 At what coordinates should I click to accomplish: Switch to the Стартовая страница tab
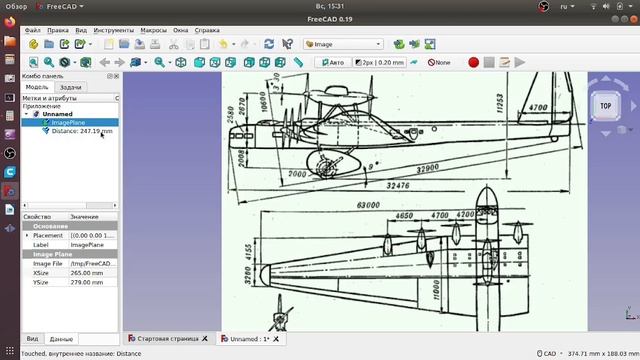pyautogui.click(x=168, y=339)
